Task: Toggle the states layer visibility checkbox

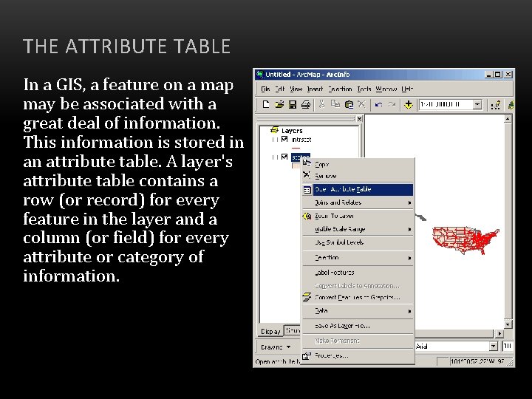Action: [284, 157]
